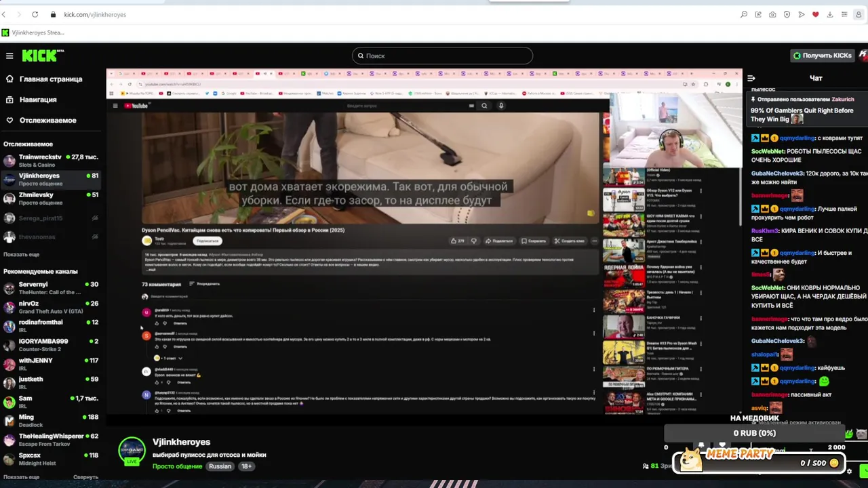Open Trainwreckstv followed channel
This screenshot has height=488, width=868.
pyautogui.click(x=51, y=161)
